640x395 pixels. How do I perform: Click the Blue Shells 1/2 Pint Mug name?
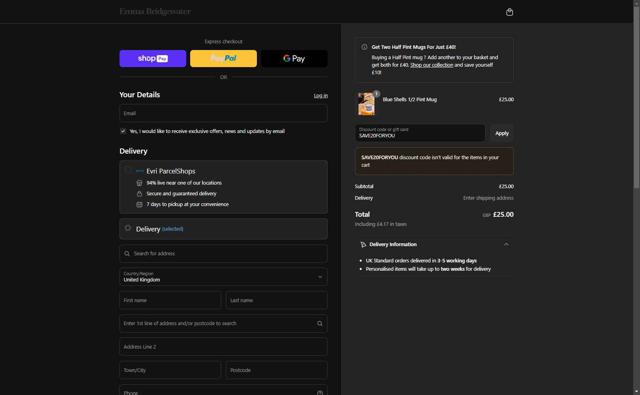click(x=409, y=99)
